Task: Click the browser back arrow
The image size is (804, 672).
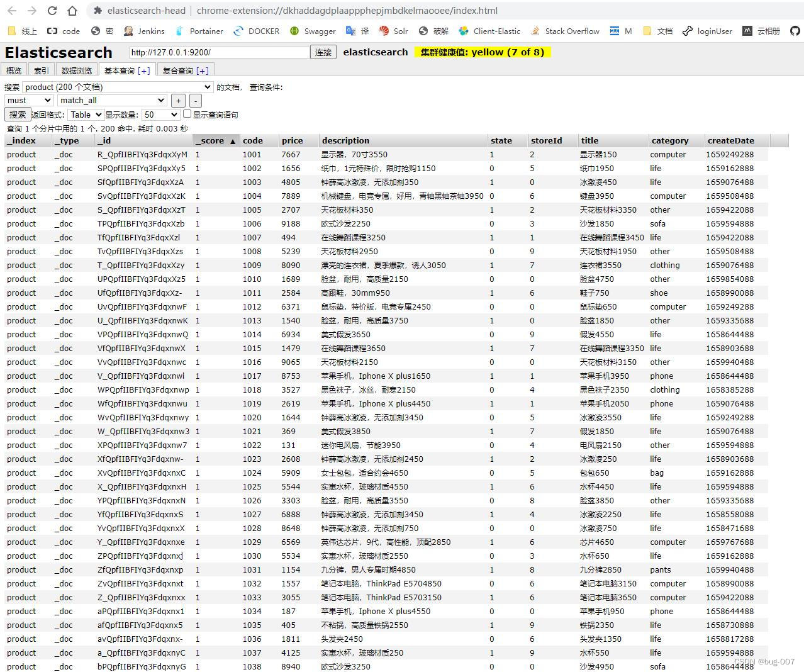Action: [12, 11]
